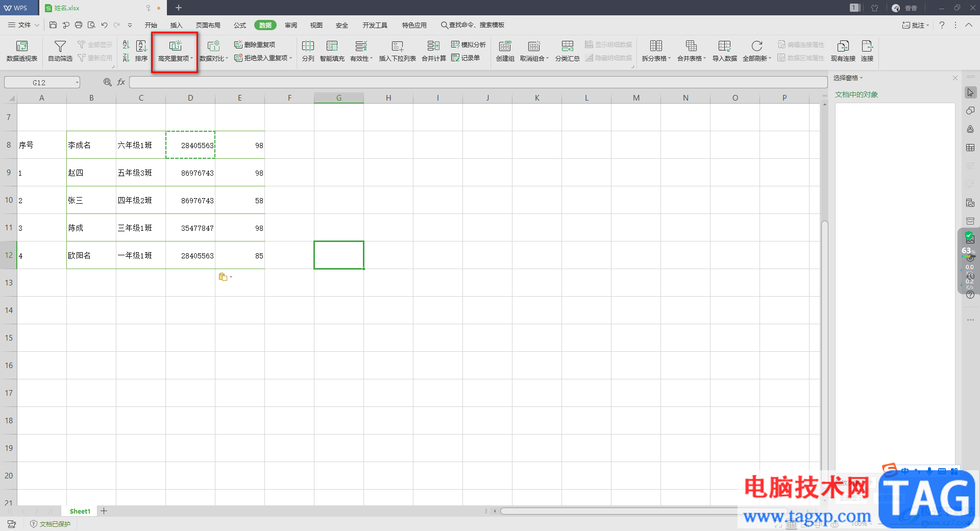The height and width of the screenshot is (531, 980).
Task: Select column G header
Action: (339, 98)
